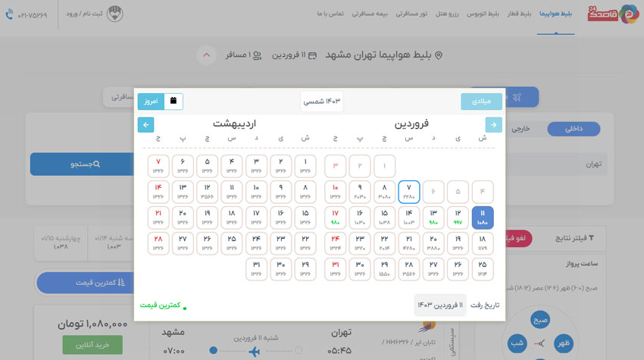Select Farvardin 31 date cell
The width and height of the screenshot is (644, 360).
coord(335,269)
